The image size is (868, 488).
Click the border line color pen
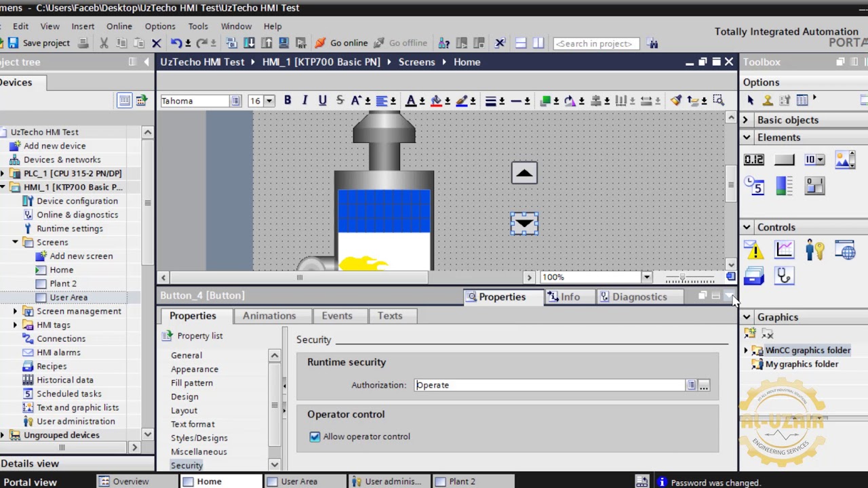point(462,100)
